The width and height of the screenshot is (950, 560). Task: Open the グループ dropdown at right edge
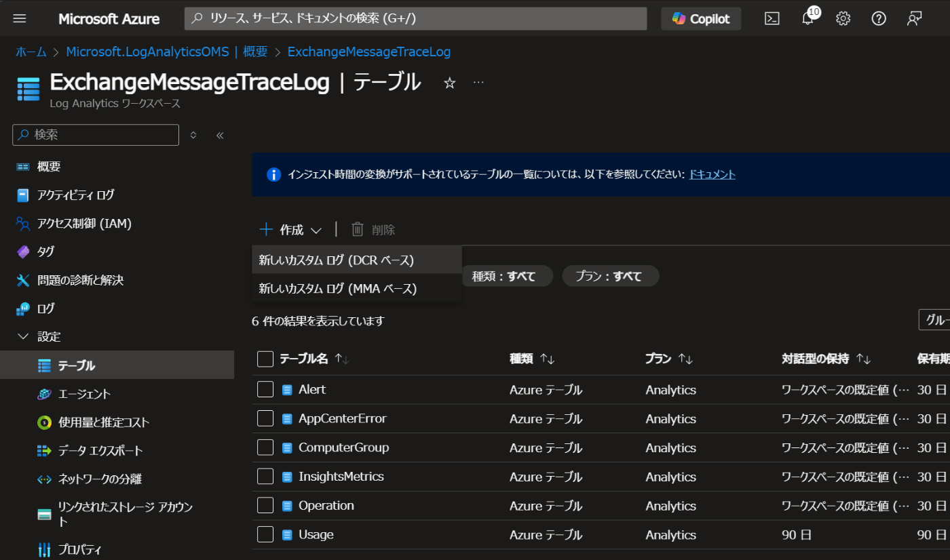pyautogui.click(x=935, y=320)
